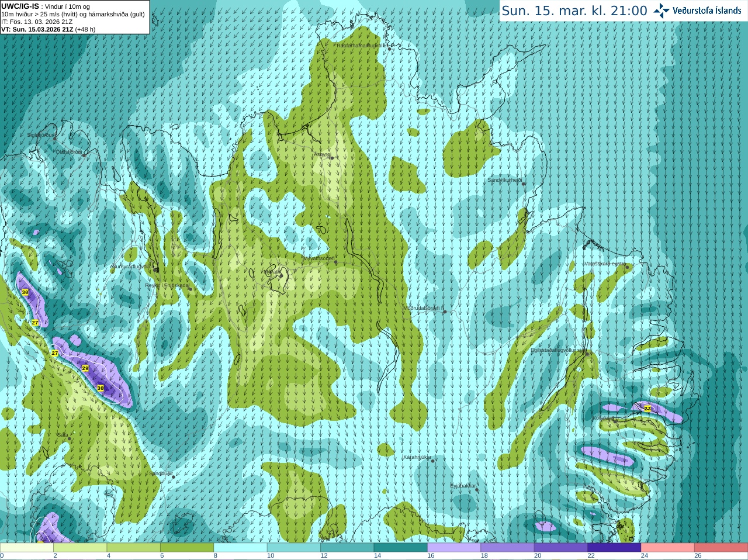Click the Raufarhafnarflugvöllur station label
The image size is (748, 560).
[362, 45]
